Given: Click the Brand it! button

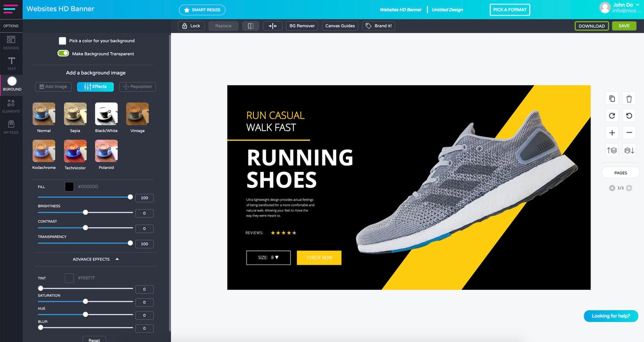Looking at the screenshot, I should point(379,26).
